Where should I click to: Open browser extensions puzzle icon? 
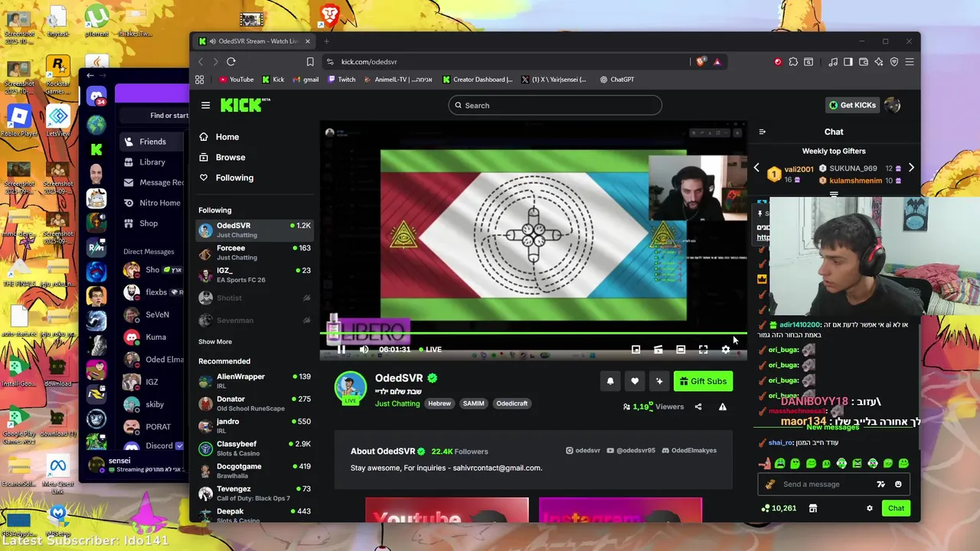[x=793, y=62]
